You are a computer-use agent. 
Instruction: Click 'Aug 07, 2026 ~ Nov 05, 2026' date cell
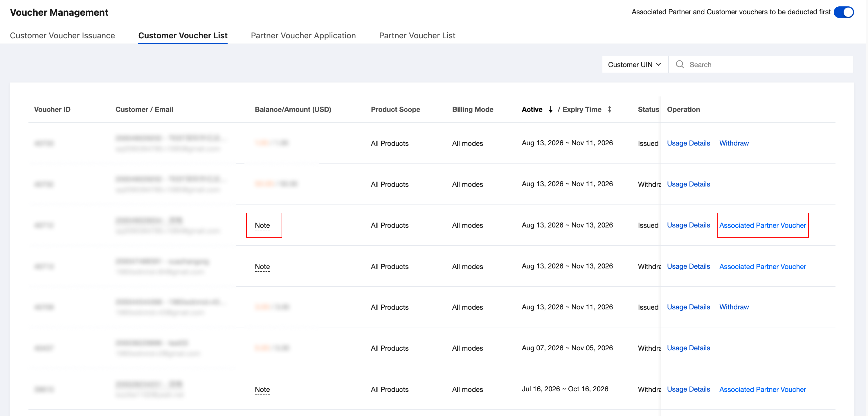[x=567, y=348]
